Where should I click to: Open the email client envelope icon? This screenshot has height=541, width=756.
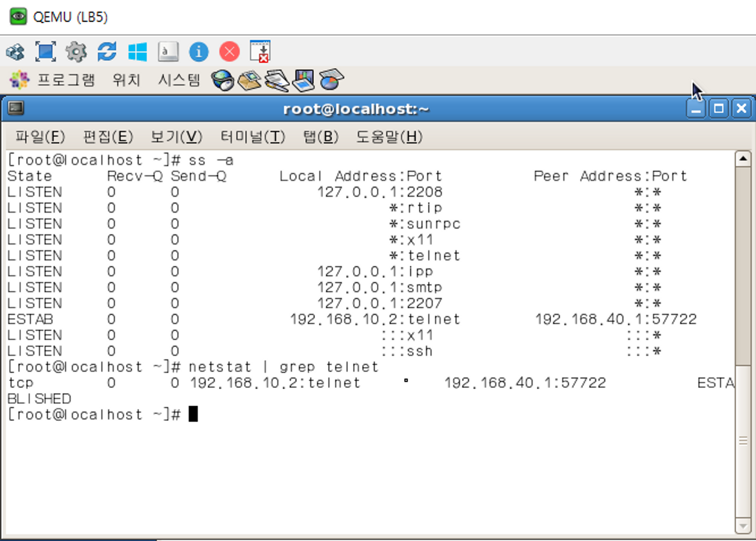click(x=250, y=80)
